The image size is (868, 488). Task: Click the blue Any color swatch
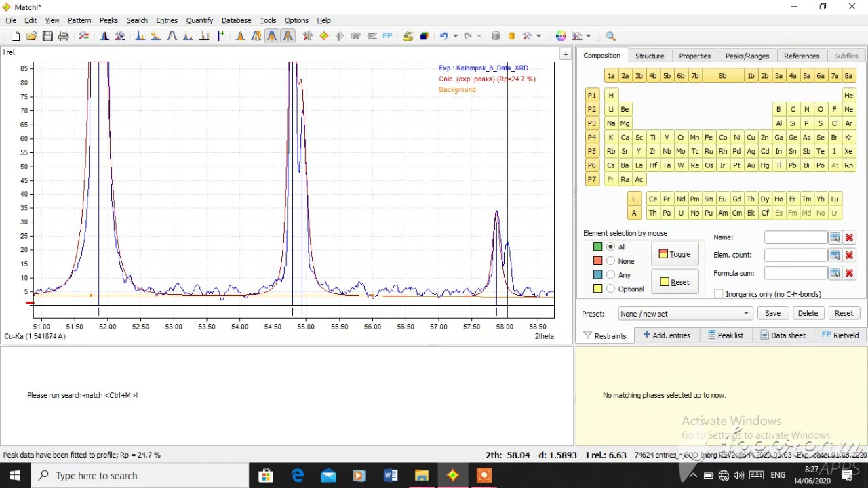597,274
